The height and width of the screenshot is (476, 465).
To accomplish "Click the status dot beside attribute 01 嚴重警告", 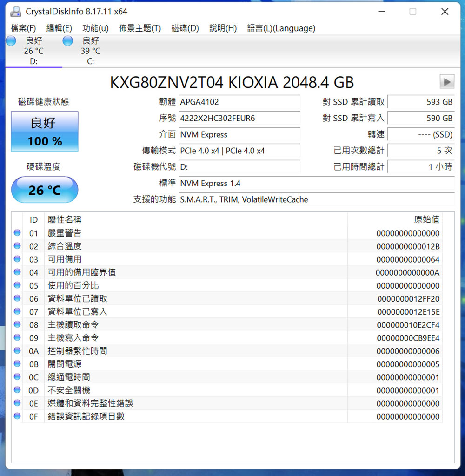I will pyautogui.click(x=17, y=233).
